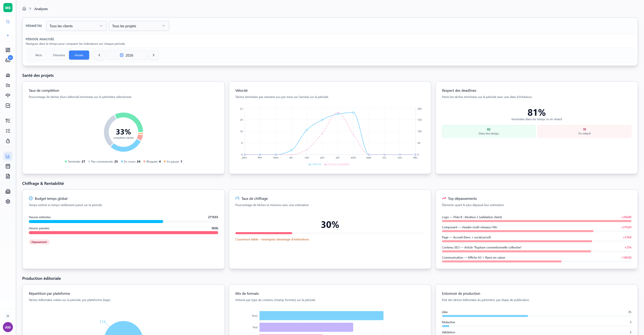Click the checklist icon with double checkmarks
The image size is (644, 335).
[x=8, y=131]
